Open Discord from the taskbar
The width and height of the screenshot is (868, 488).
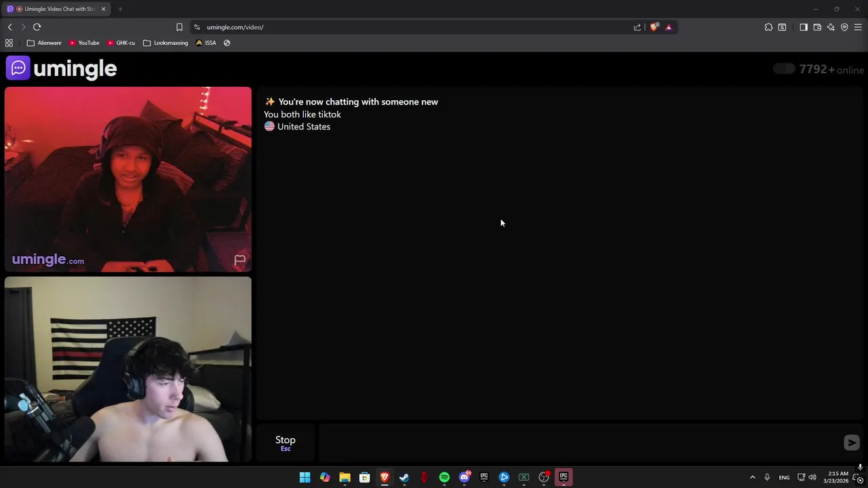click(465, 477)
